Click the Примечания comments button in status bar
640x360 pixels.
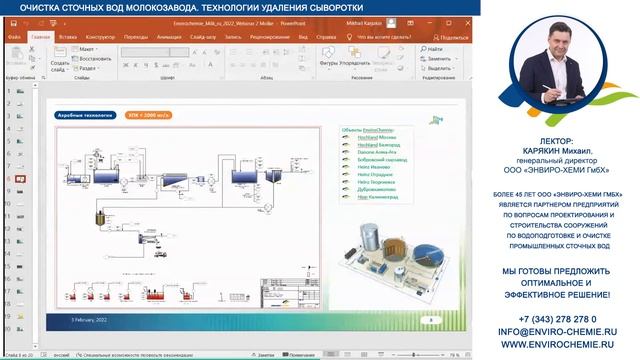click(299, 355)
